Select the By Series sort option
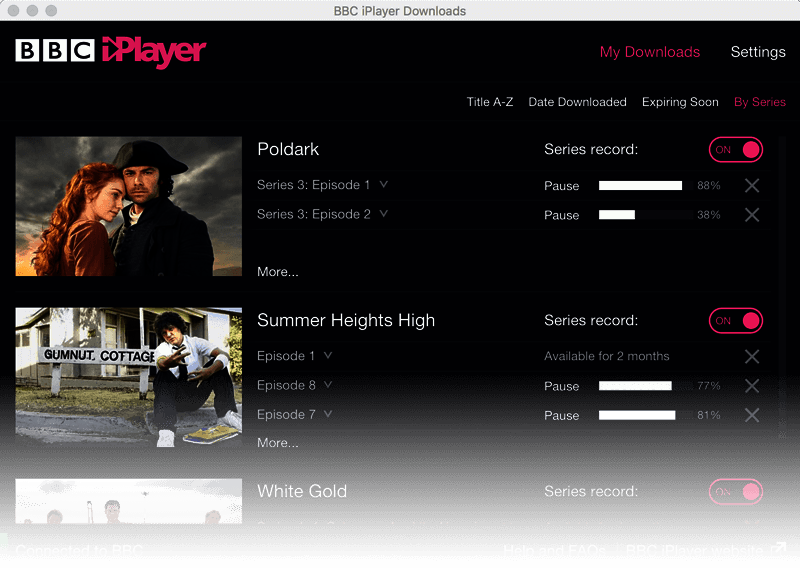The height and width of the screenshot is (568, 800). click(760, 102)
